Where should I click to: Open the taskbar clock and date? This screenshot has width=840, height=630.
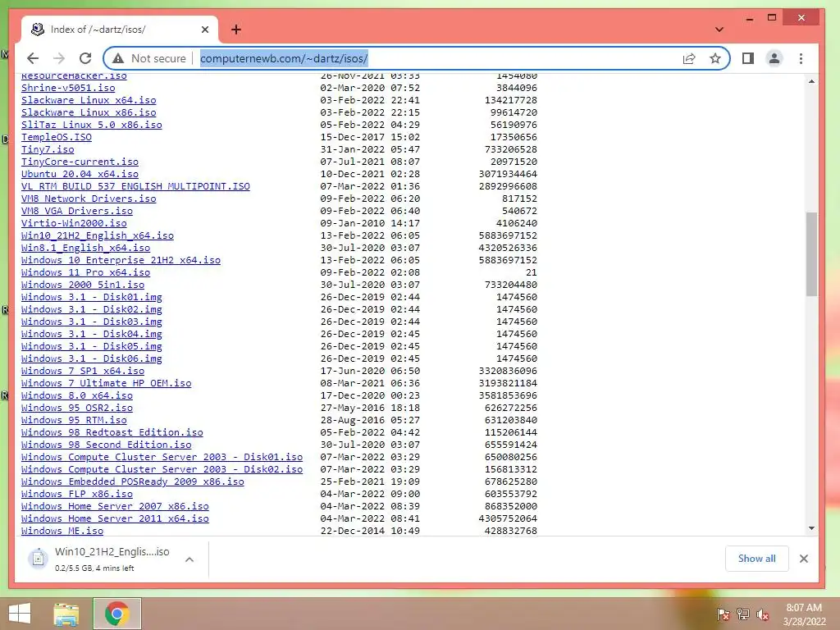[804, 614]
